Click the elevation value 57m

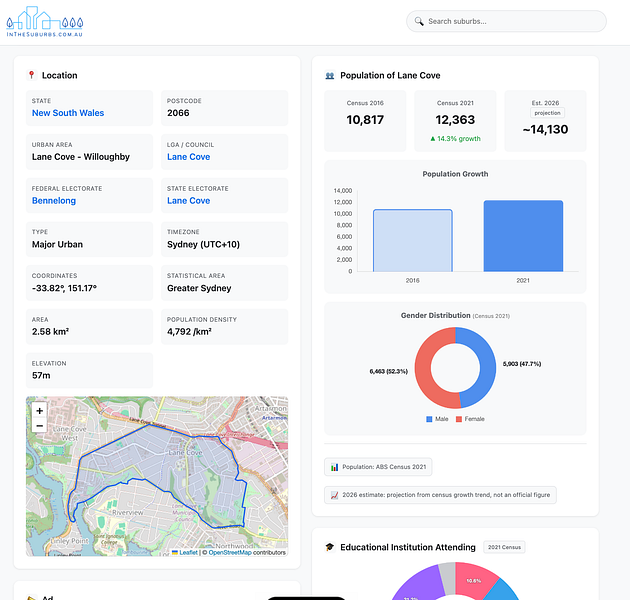coord(41,375)
